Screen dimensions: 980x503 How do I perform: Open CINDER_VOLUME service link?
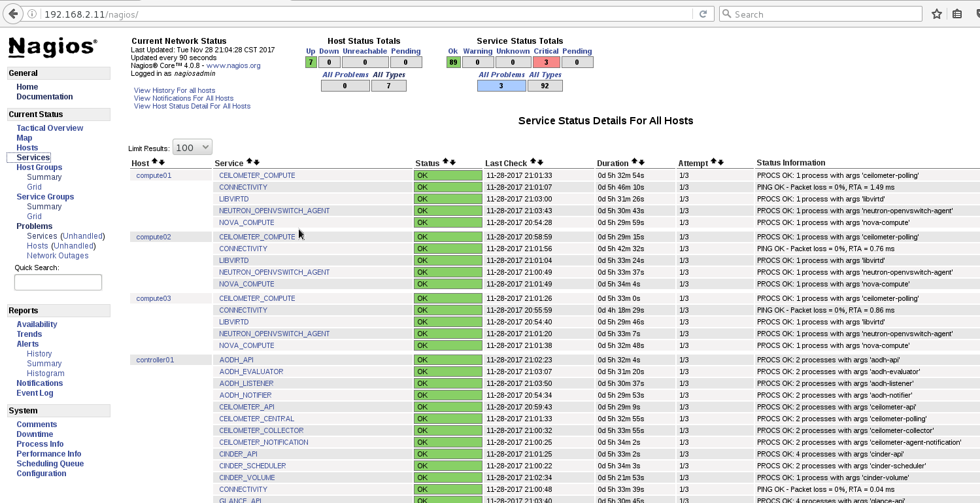tap(247, 477)
